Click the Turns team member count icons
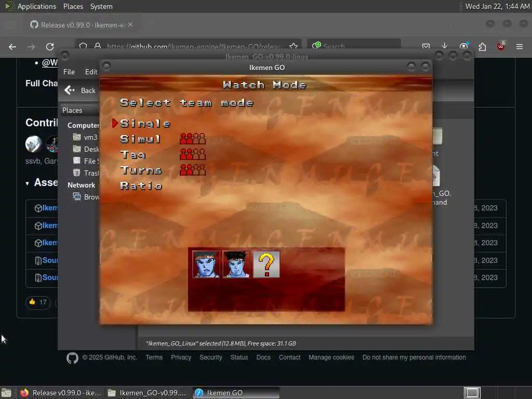Image resolution: width=532 pixels, height=399 pixels. (x=192, y=170)
